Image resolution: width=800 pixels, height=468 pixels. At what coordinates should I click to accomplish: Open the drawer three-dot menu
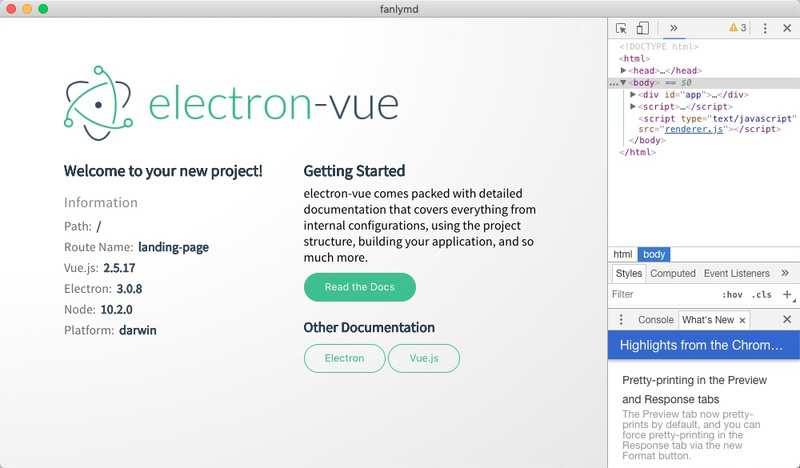621,320
